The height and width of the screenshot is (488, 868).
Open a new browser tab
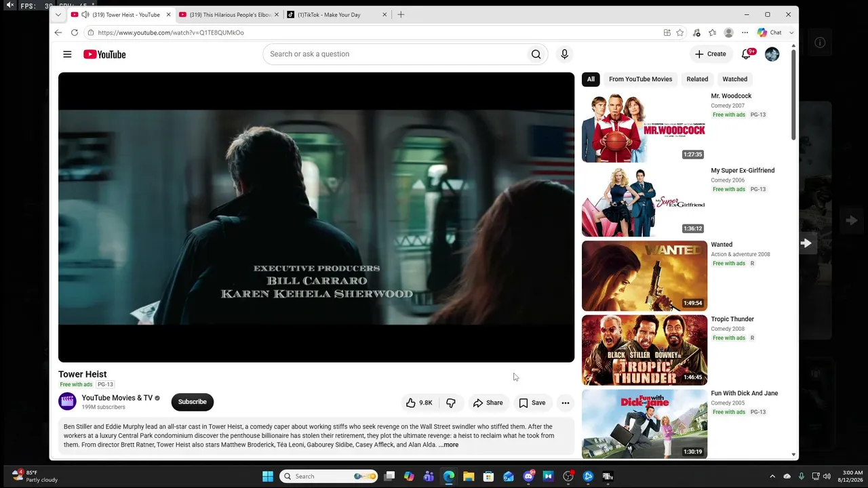(401, 14)
